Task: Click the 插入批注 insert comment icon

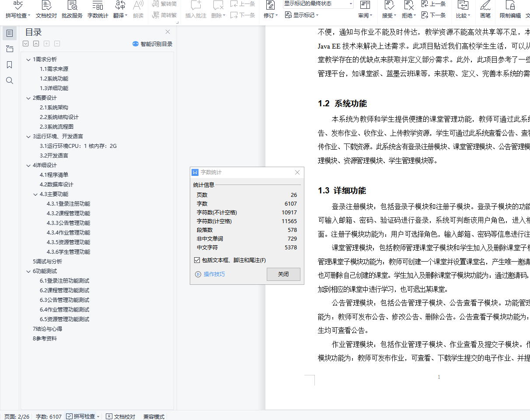Action: [x=196, y=6]
